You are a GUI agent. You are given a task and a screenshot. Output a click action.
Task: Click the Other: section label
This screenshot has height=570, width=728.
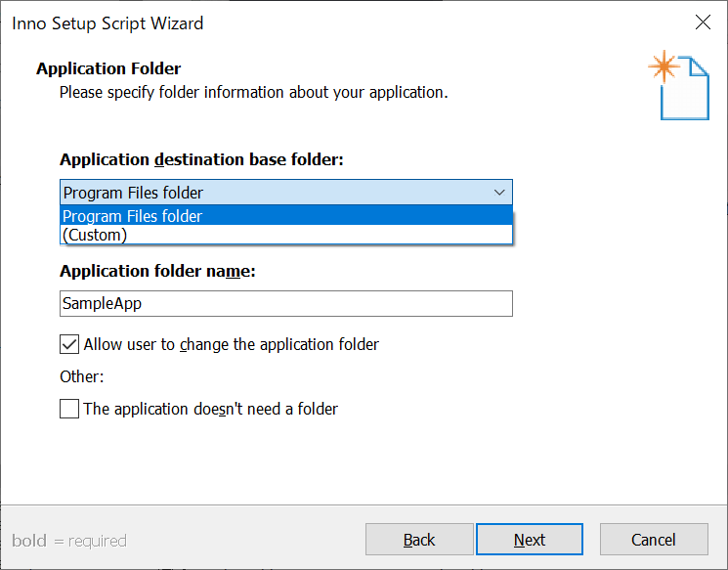click(x=82, y=376)
